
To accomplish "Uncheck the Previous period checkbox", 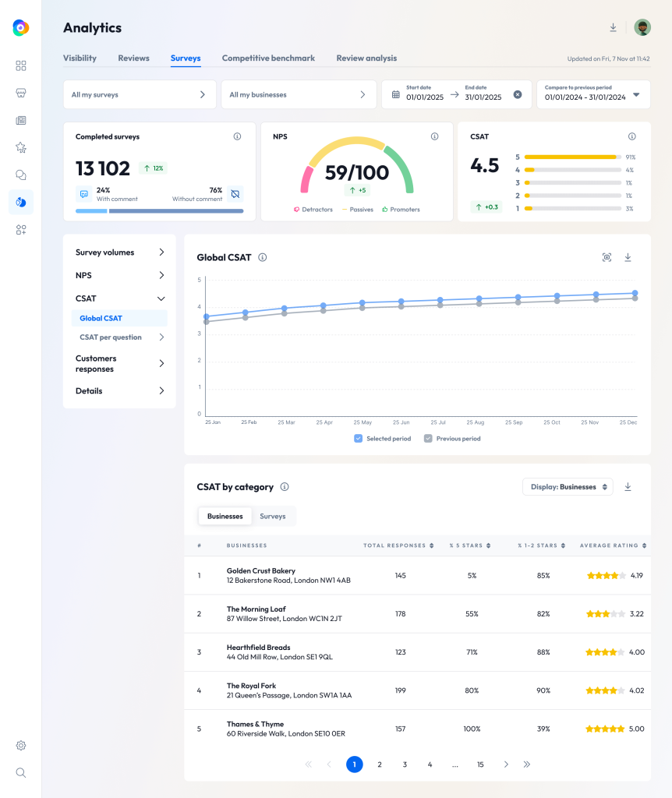I will pyautogui.click(x=427, y=438).
